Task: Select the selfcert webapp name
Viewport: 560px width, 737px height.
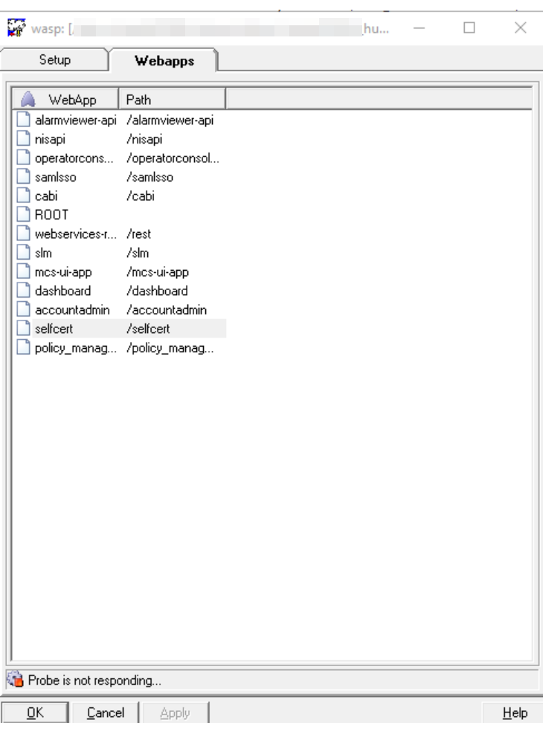Action: pos(54,329)
